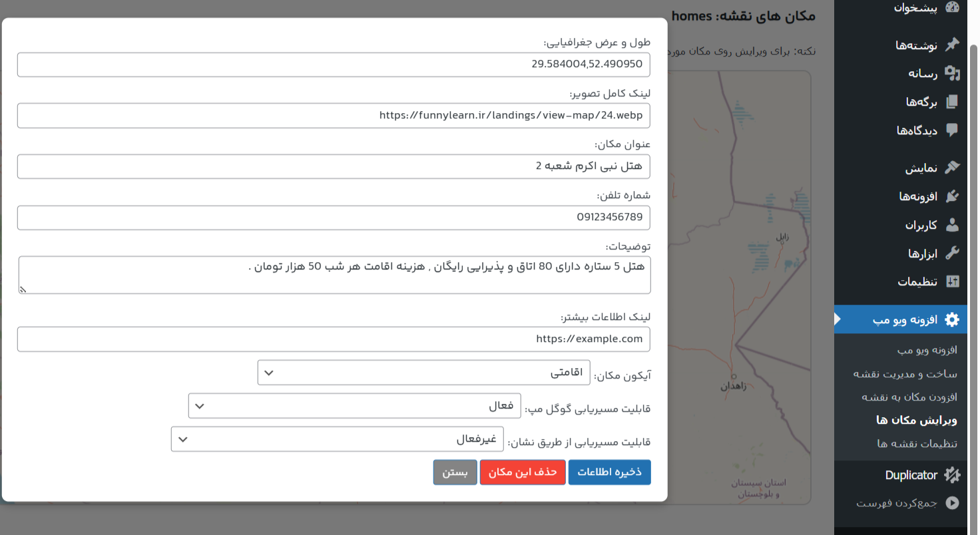Click the pin icon next to نوشته‌ها

(x=952, y=45)
